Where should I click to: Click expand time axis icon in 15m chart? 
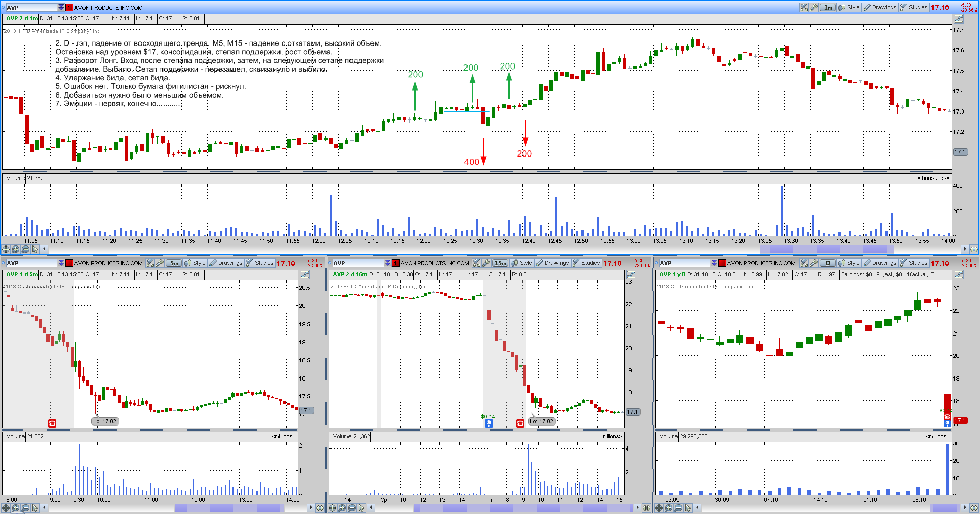(646, 508)
